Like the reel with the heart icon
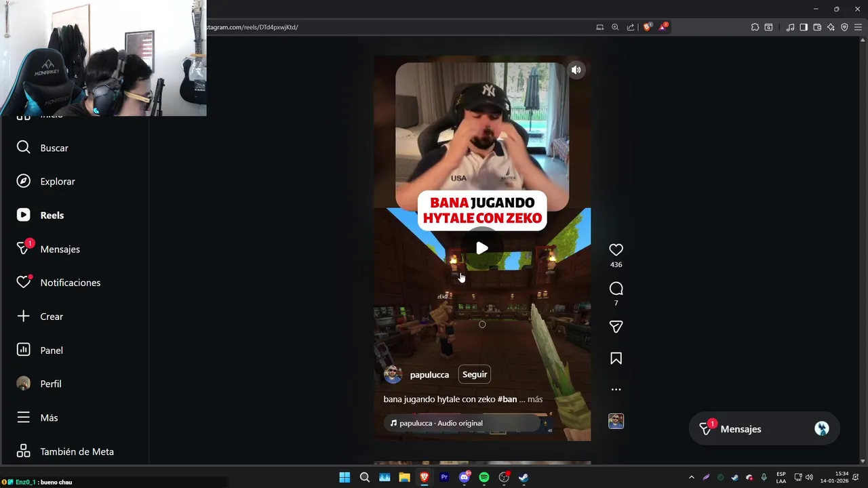 pos(616,250)
